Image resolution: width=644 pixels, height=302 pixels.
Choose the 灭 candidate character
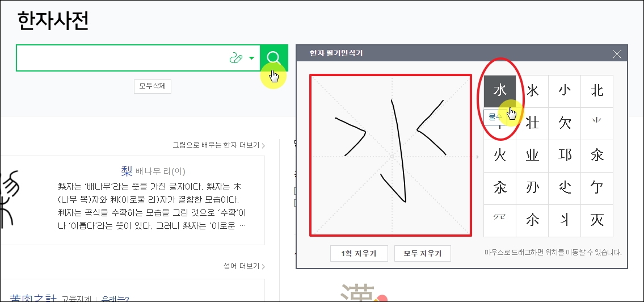click(x=597, y=221)
